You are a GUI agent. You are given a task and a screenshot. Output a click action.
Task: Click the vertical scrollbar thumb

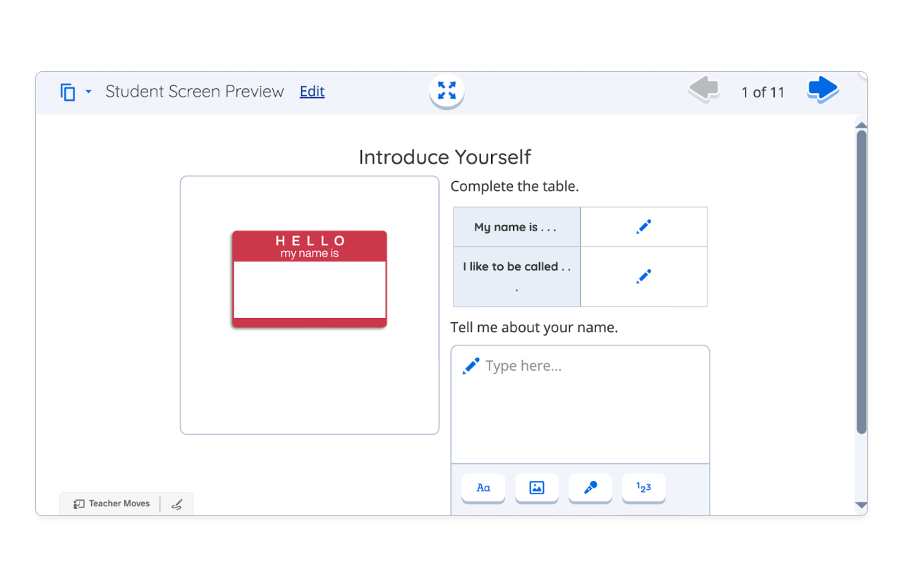861,282
